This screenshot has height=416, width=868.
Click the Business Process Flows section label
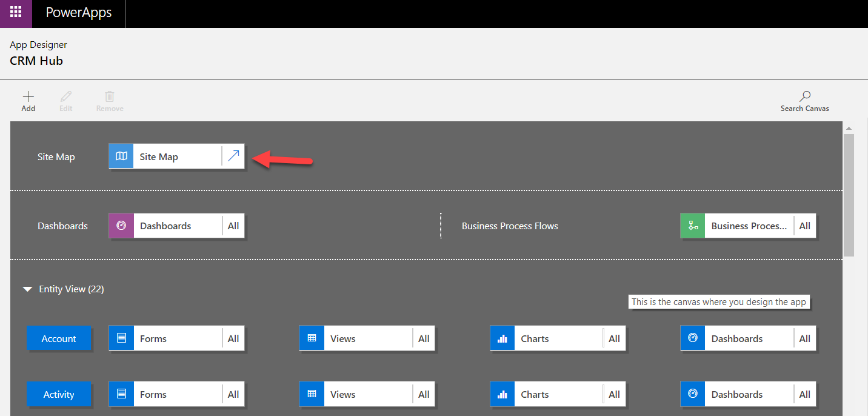point(510,226)
